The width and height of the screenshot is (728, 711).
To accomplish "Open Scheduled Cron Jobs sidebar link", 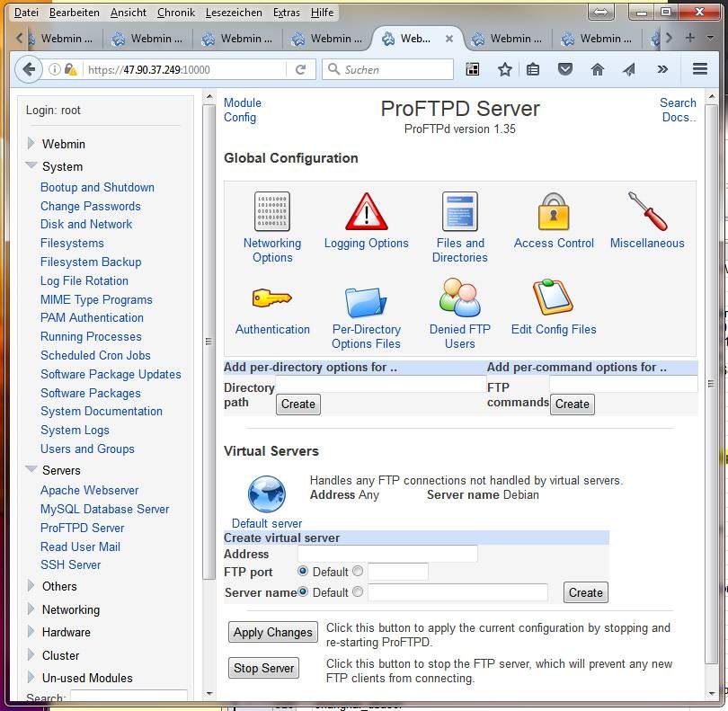I will click(x=95, y=355).
